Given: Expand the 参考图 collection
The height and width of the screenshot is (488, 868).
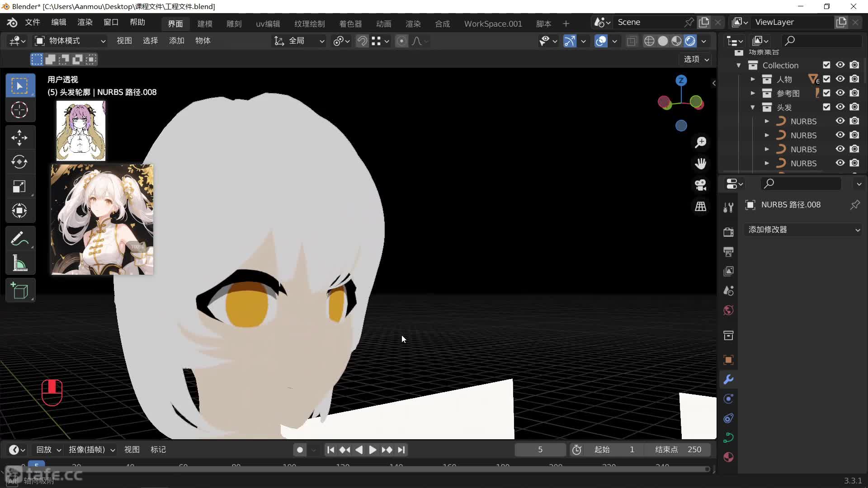Looking at the screenshot, I should 753,93.
